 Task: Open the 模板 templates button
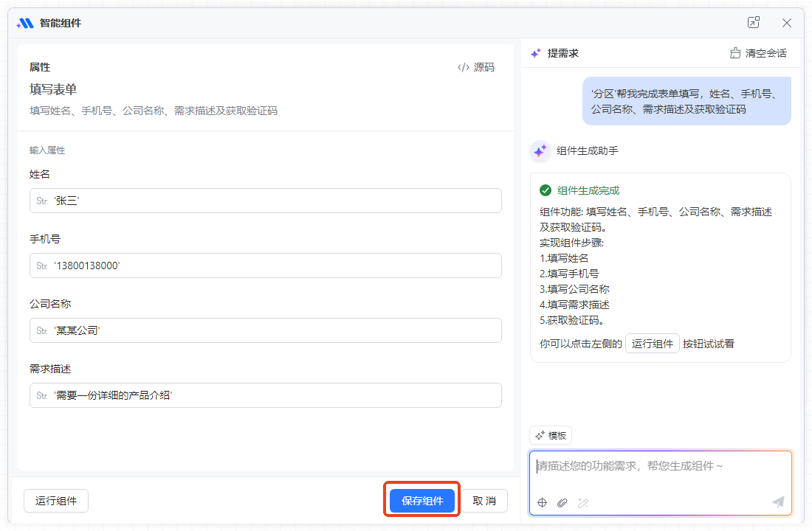(551, 435)
